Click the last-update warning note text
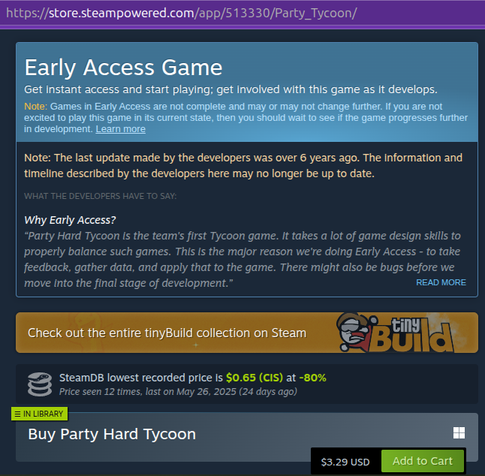 (243, 165)
